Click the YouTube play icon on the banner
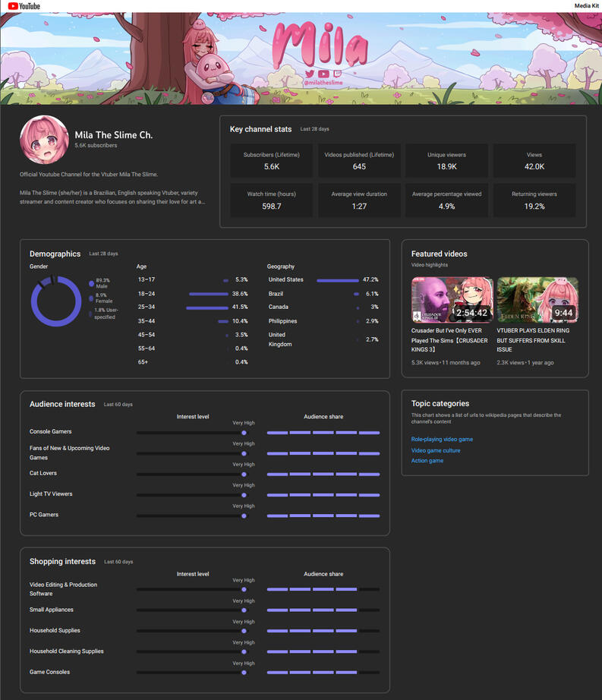The height and width of the screenshot is (700, 602). tap(323, 74)
